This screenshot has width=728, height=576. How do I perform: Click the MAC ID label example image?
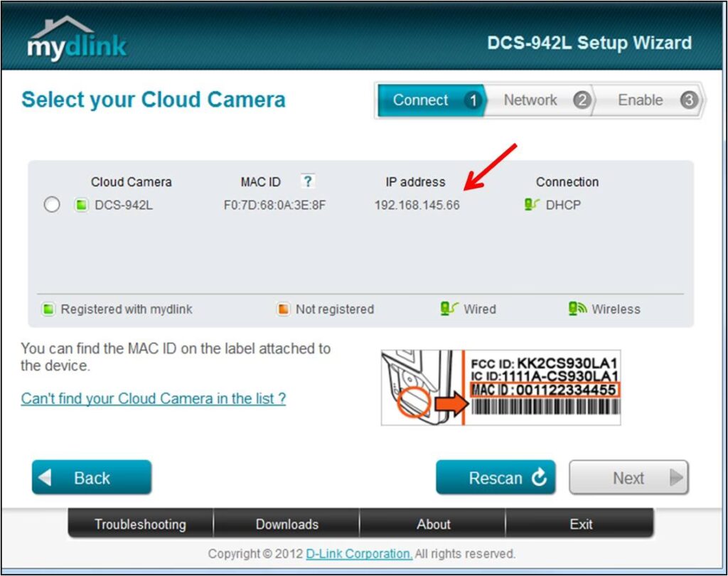500,388
